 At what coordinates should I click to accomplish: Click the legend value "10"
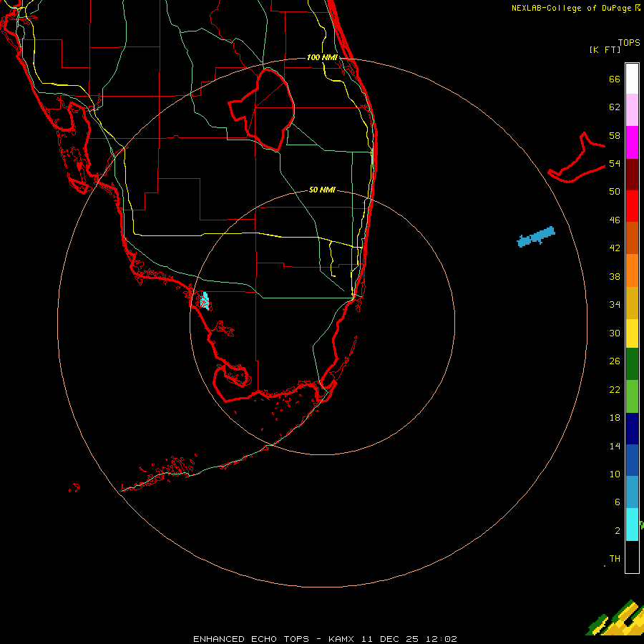[615, 474]
